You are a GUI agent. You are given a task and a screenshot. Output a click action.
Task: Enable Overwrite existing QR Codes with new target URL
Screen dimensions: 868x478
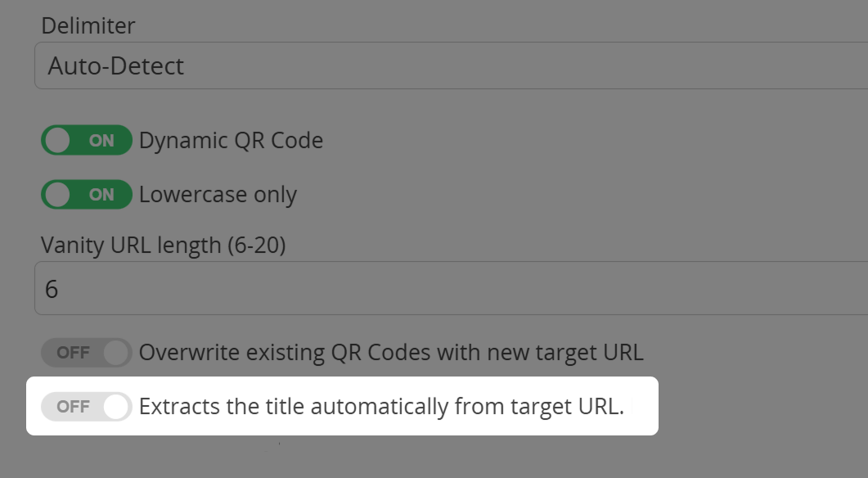(x=85, y=352)
